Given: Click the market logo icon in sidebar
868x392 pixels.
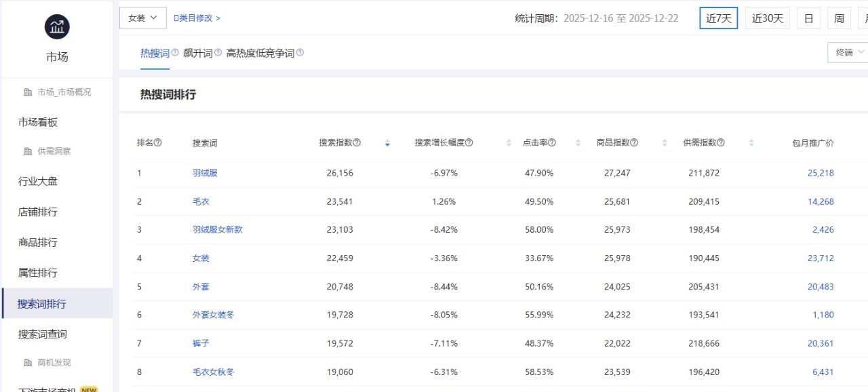Looking at the screenshot, I should (x=57, y=26).
